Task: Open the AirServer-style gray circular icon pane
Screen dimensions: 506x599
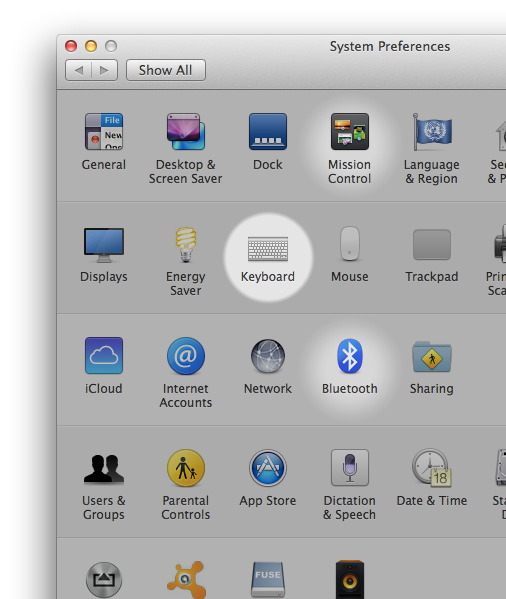Action: pyautogui.click(x=103, y=580)
